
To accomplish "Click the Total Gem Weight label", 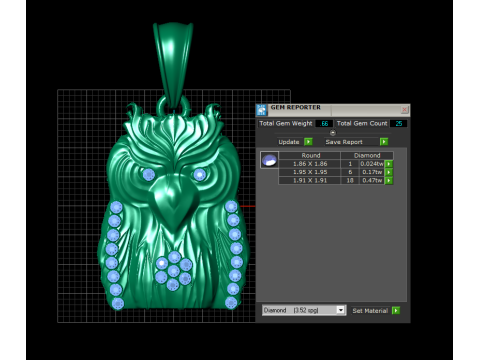I will pyautogui.click(x=286, y=124).
